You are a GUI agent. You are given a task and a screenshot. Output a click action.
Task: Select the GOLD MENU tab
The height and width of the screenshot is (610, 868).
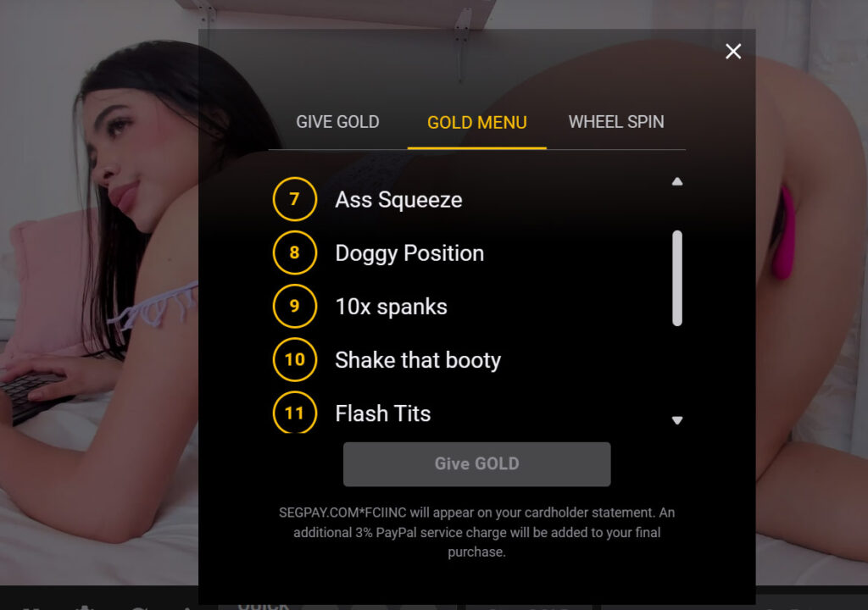pos(476,122)
